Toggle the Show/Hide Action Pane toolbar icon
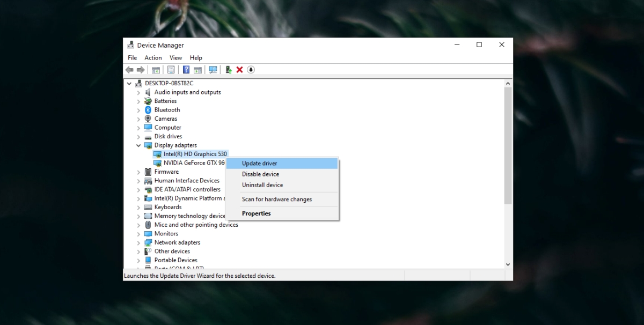 (x=197, y=70)
